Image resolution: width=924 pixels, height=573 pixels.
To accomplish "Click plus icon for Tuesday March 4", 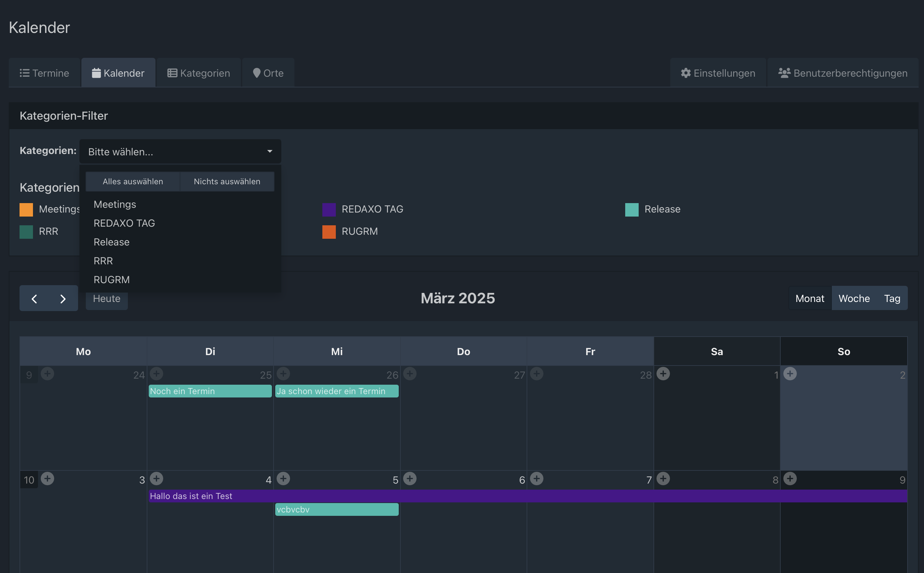I will [156, 479].
